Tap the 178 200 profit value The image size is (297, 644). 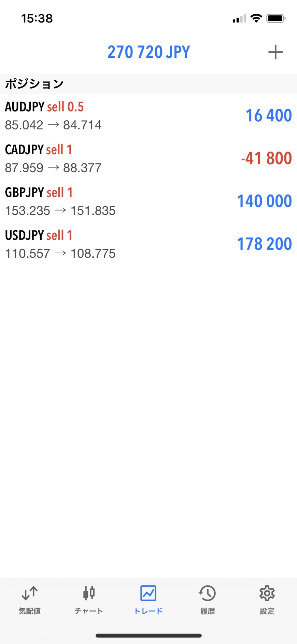tap(264, 244)
